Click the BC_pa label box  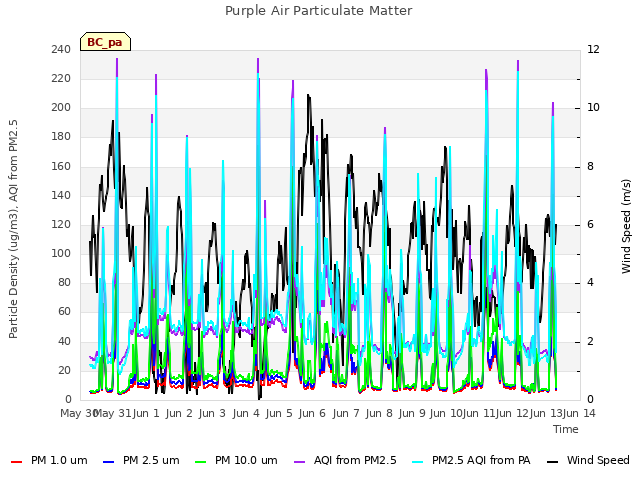105,42
